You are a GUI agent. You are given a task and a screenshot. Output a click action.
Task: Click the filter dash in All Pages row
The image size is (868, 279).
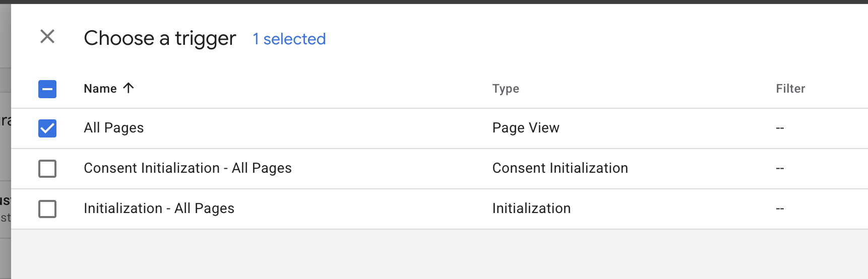coord(780,128)
